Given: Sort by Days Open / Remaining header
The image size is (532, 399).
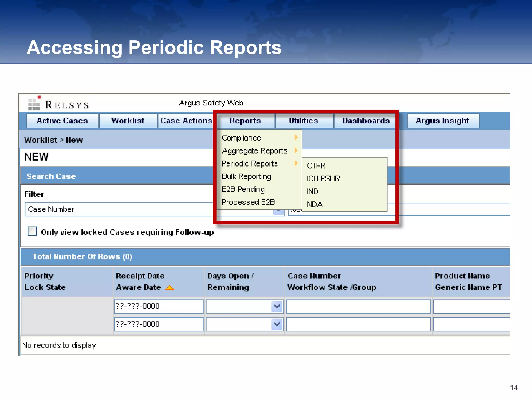Looking at the screenshot, I should [x=231, y=282].
